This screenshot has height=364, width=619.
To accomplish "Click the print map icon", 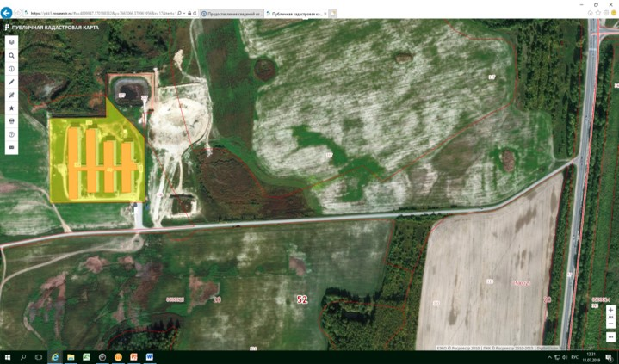I will [x=11, y=121].
